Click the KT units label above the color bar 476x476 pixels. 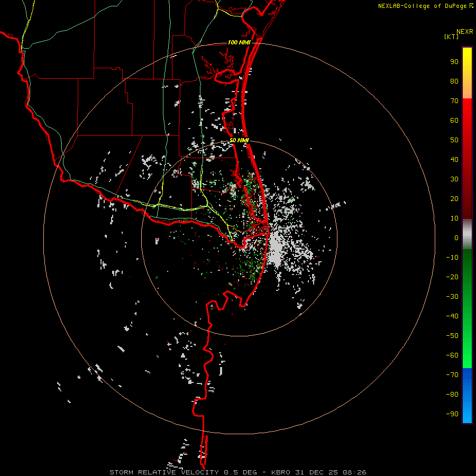(452, 36)
